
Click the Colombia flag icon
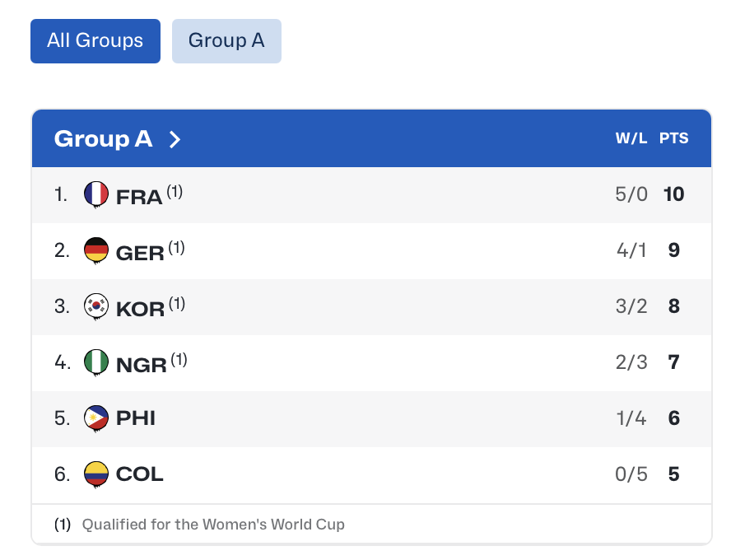(x=96, y=474)
